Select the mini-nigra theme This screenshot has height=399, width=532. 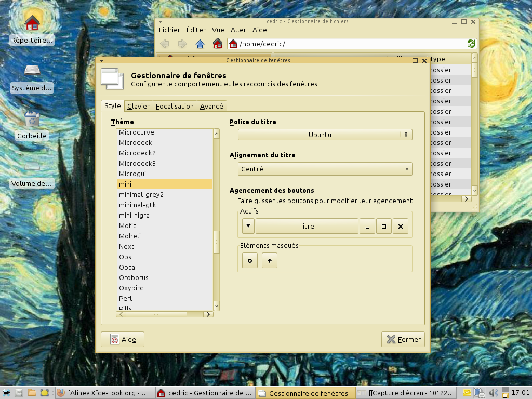pos(165,215)
